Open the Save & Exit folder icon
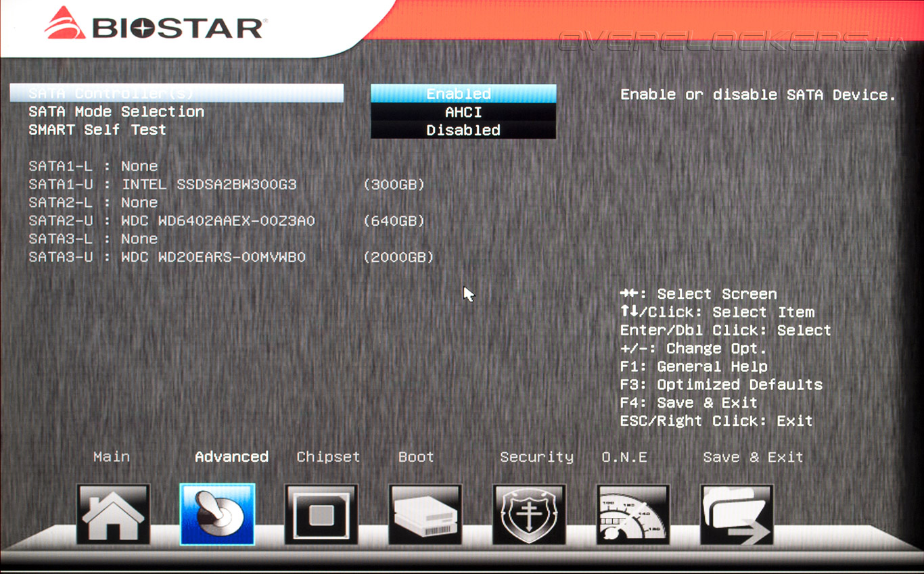 [x=737, y=515]
